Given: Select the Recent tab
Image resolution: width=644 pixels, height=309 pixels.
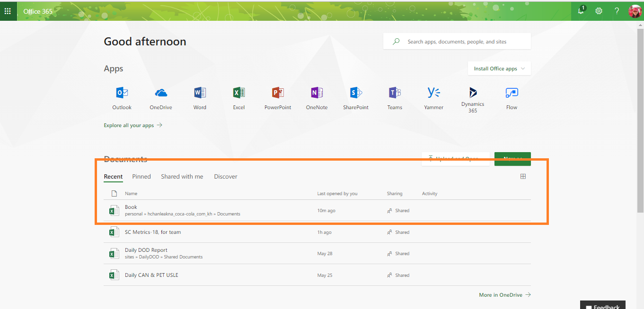Looking at the screenshot, I should pyautogui.click(x=113, y=177).
